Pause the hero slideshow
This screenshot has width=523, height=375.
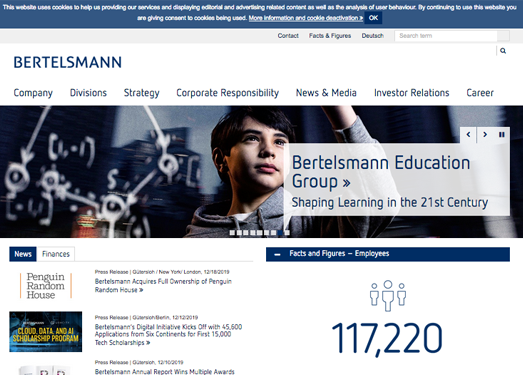pos(502,134)
